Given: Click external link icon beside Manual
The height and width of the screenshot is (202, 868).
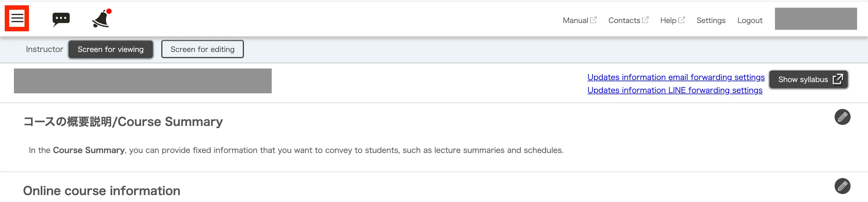Looking at the screenshot, I should click(x=593, y=20).
